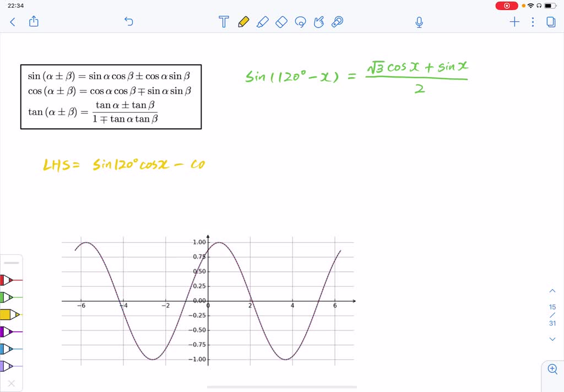Screen dimensions: 564x392
Task: Navigate up one page with the chevron
Action: (x=552, y=290)
